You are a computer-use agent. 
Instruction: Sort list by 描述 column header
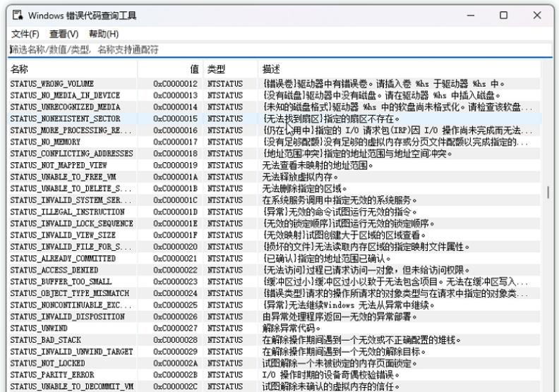[395, 69]
